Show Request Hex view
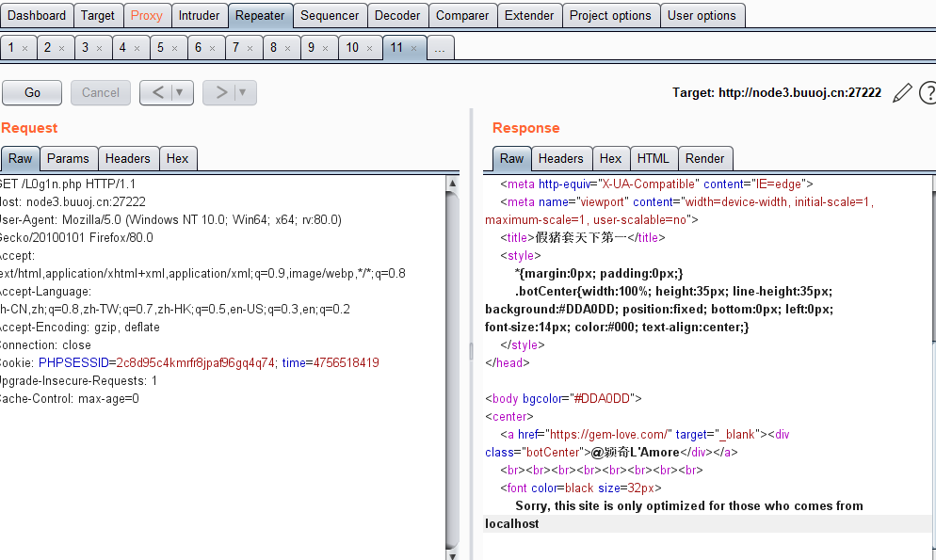Viewport: 936px width, 560px height. [x=177, y=159]
